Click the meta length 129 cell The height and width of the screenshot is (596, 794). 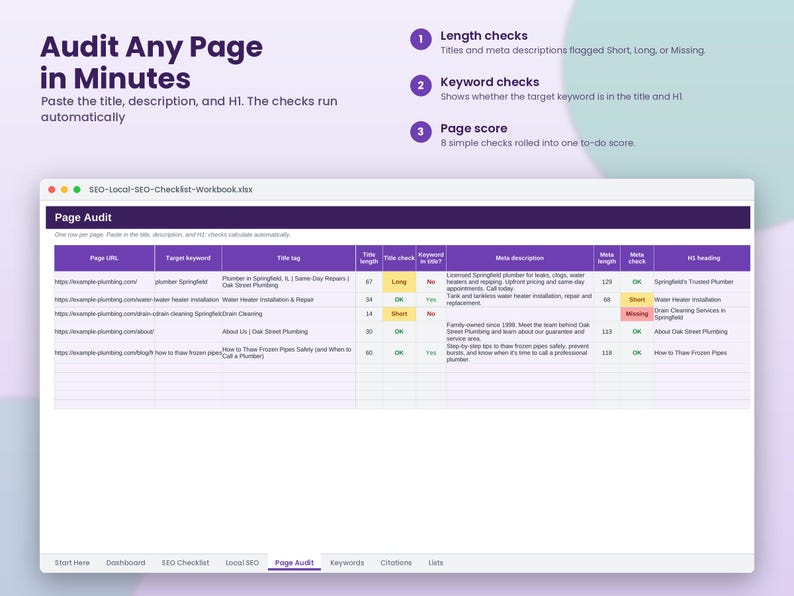(x=607, y=282)
